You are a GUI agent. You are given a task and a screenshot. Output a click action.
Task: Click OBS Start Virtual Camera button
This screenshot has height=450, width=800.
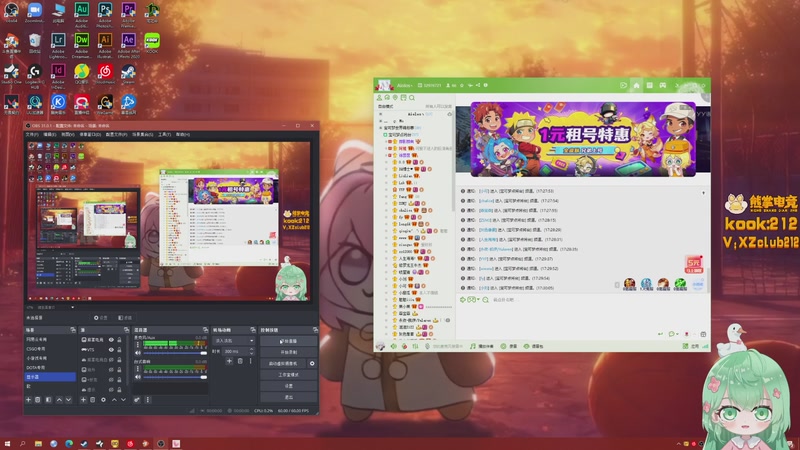283,363
